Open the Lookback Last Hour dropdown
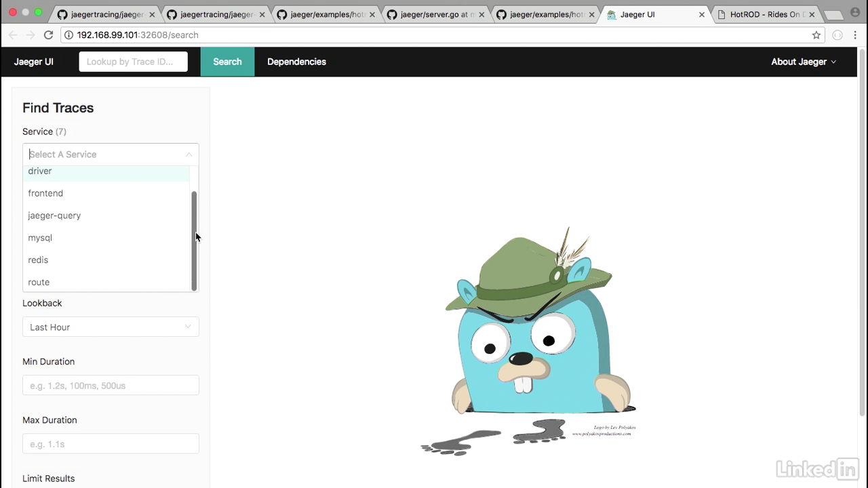This screenshot has width=868, height=488. pyautogui.click(x=111, y=327)
